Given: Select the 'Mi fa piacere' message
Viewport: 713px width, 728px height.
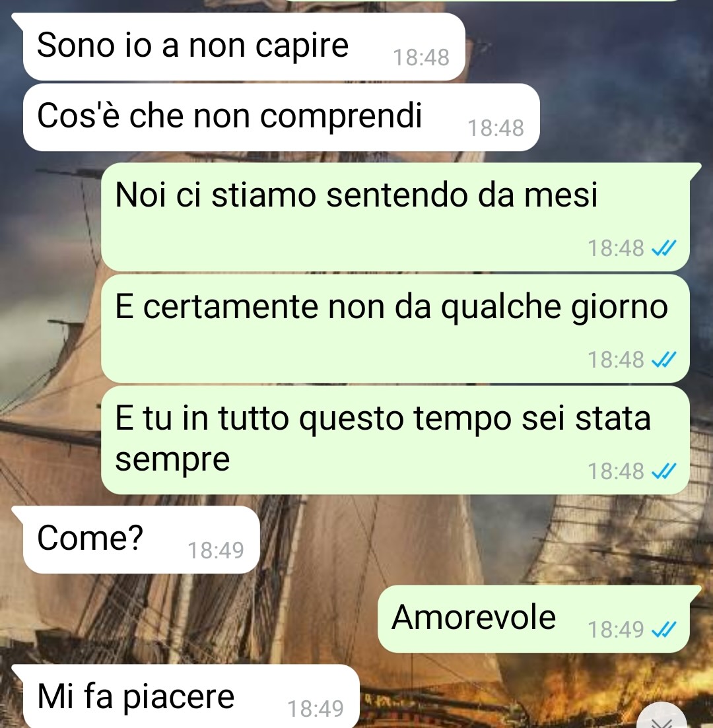Looking at the screenshot, I should pyautogui.click(x=191, y=696).
